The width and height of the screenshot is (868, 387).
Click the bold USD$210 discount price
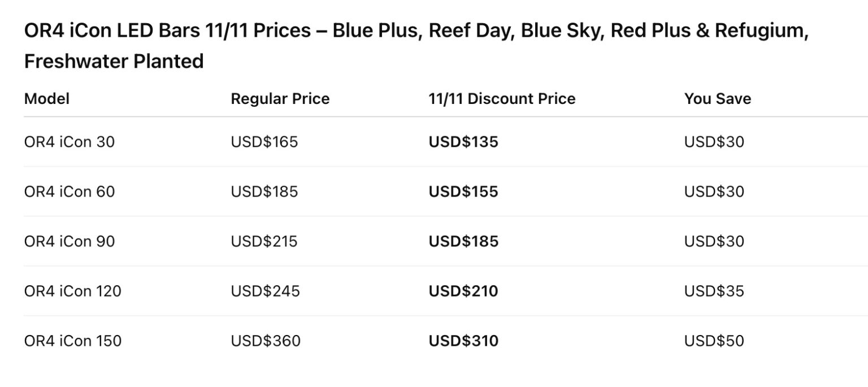point(463,291)
